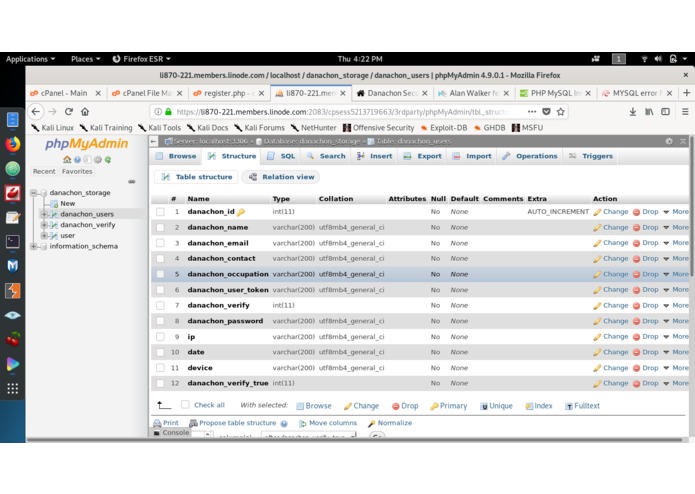Tick the Check all checkbox
The height and width of the screenshot is (494, 695).
click(185, 404)
